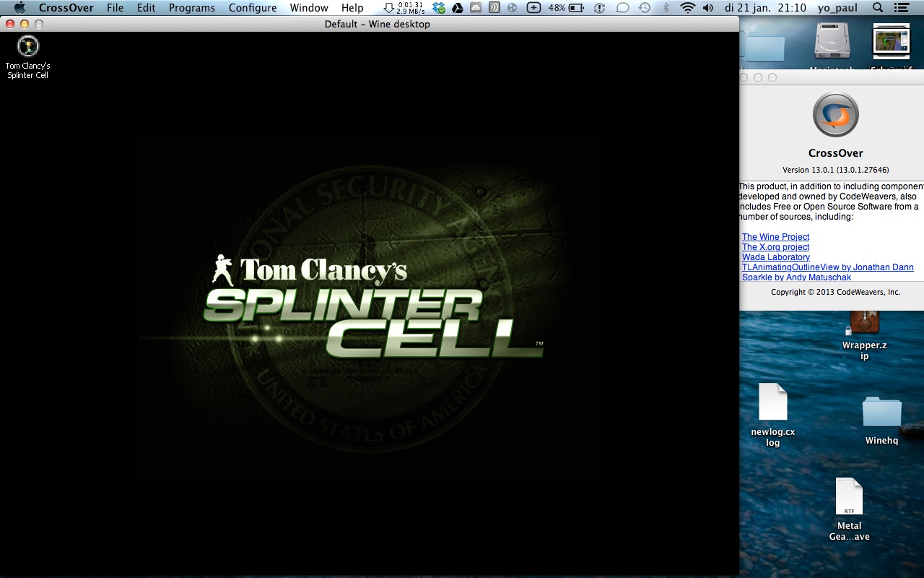924x578 pixels.
Task: Open the Programs menu
Action: pyautogui.click(x=192, y=8)
